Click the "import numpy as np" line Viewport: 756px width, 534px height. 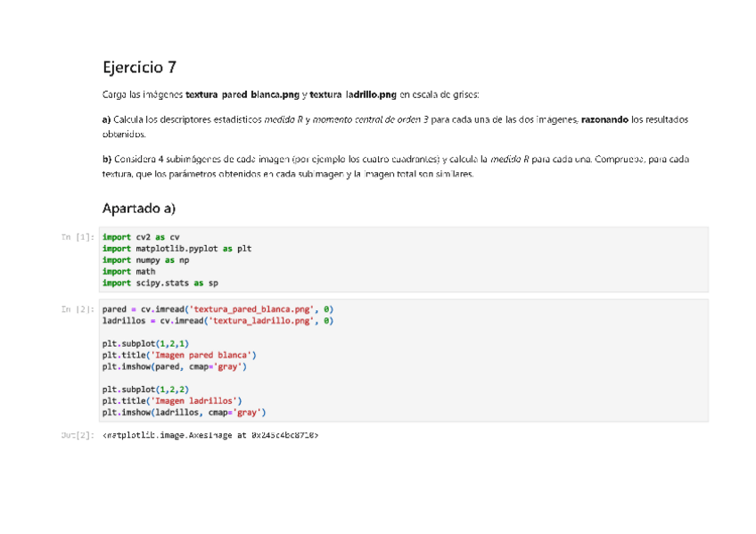[145, 260]
